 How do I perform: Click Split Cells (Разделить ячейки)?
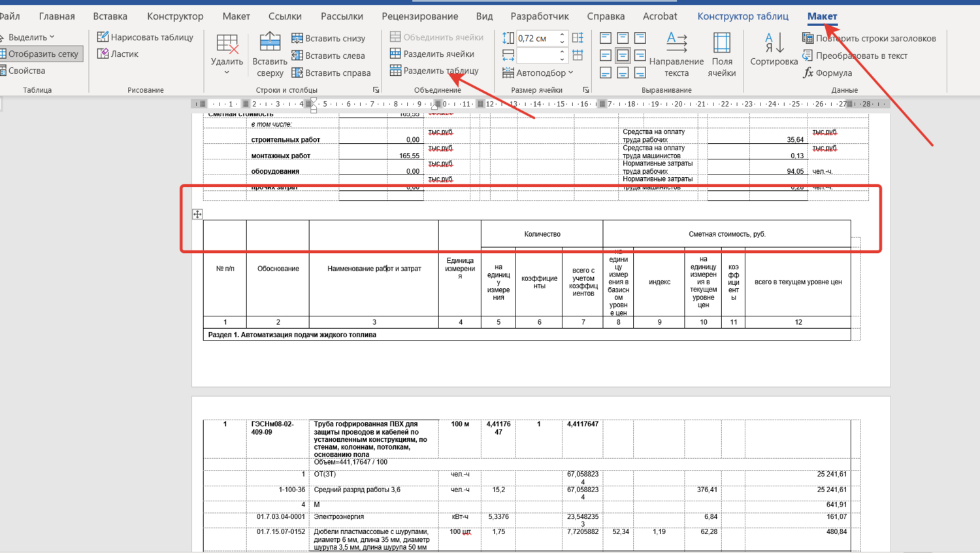click(x=432, y=54)
